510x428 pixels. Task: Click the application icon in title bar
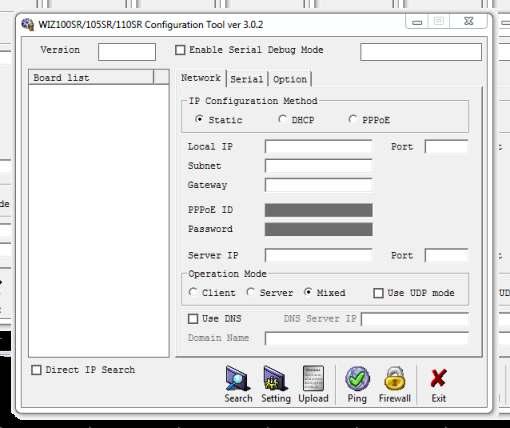tap(28, 24)
